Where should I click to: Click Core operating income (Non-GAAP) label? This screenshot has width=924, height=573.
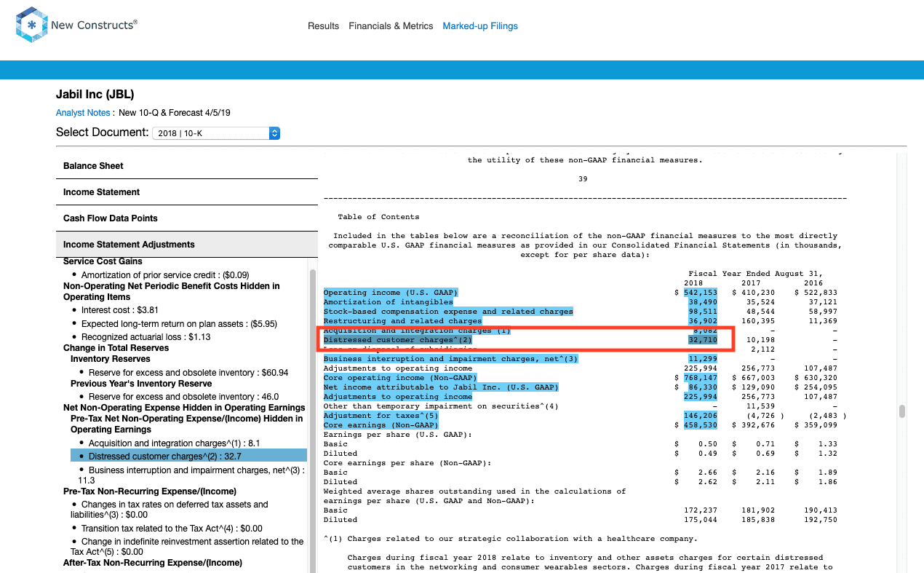coord(400,378)
